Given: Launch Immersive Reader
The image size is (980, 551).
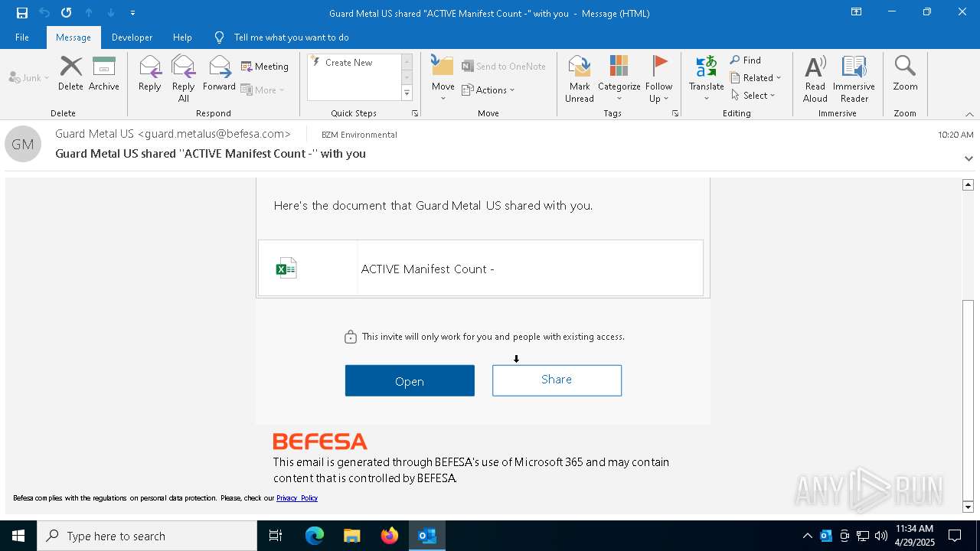Looking at the screenshot, I should [x=854, y=78].
